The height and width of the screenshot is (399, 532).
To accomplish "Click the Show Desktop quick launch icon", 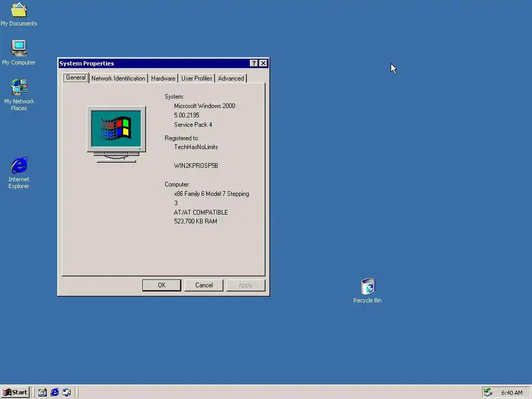I will tap(43, 392).
